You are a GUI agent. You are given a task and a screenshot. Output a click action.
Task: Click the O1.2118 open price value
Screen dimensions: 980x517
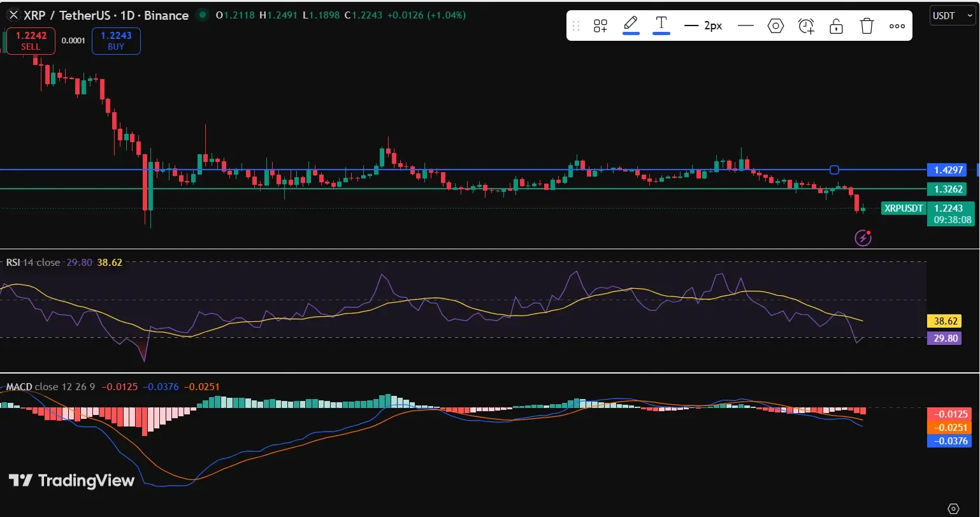pyautogui.click(x=236, y=15)
